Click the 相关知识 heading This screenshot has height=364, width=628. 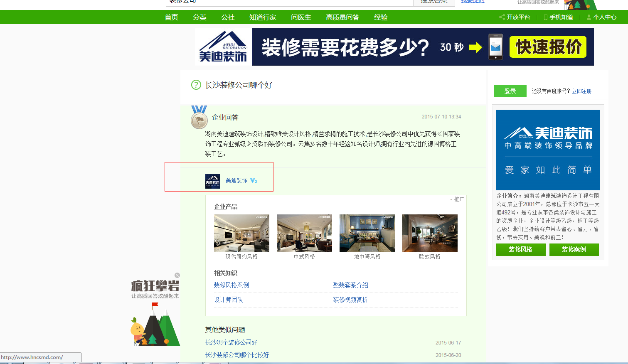click(x=226, y=273)
